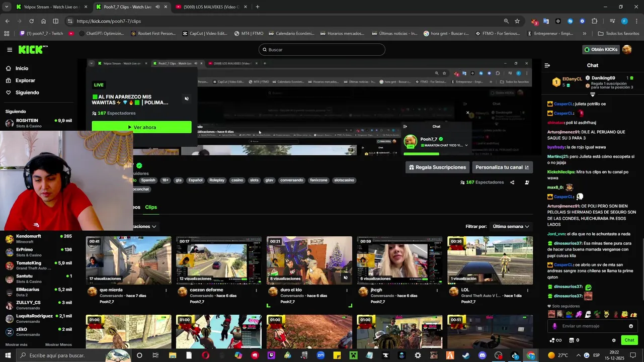The image size is (644, 362).
Task: Click the Spanish tag
Action: [148, 180]
